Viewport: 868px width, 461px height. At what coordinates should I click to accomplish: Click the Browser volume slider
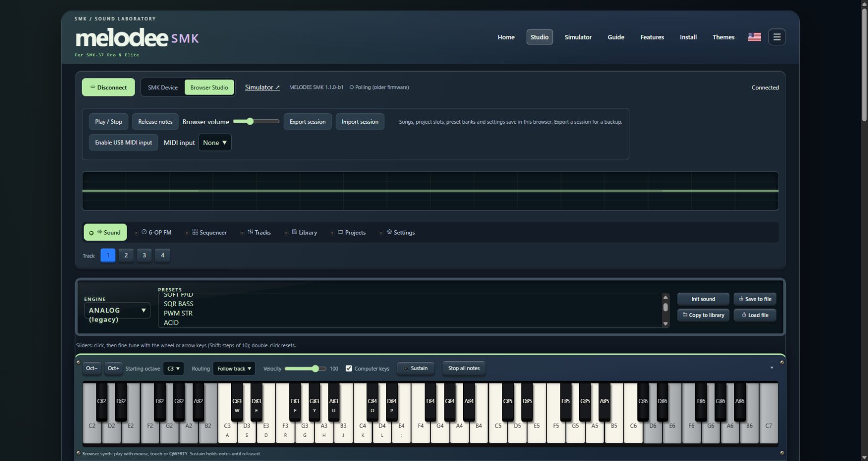pos(256,121)
